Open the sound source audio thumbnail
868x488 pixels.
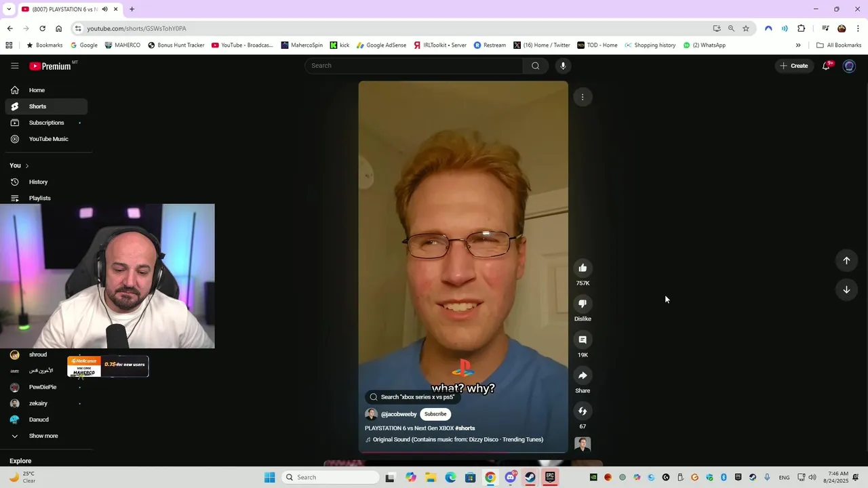tap(583, 444)
